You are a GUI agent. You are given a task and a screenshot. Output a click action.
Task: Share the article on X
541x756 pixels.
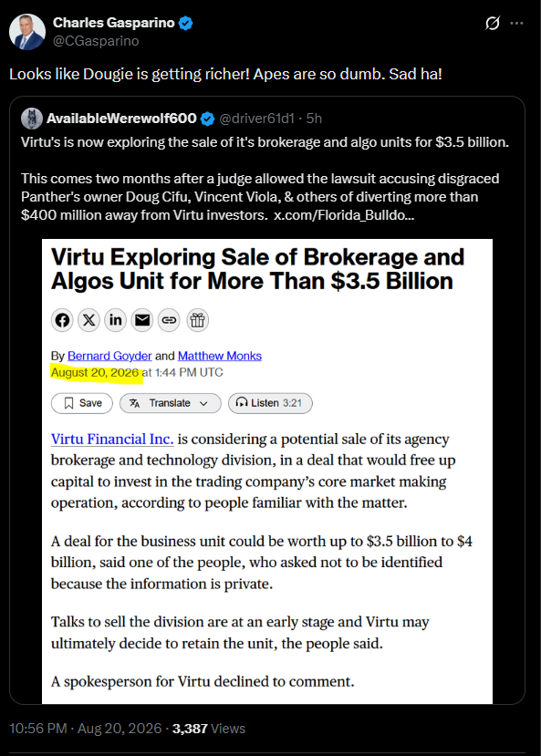[x=89, y=320]
